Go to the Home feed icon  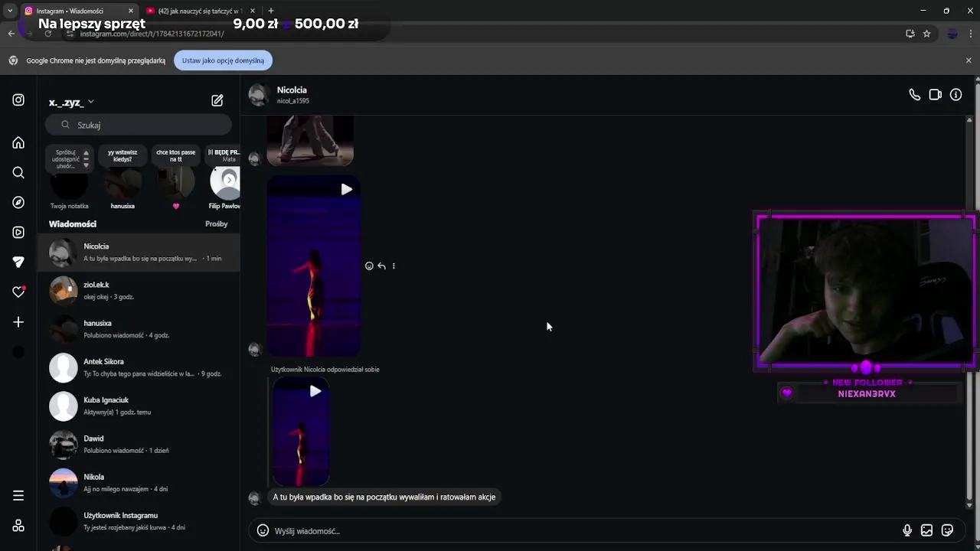coord(18,143)
